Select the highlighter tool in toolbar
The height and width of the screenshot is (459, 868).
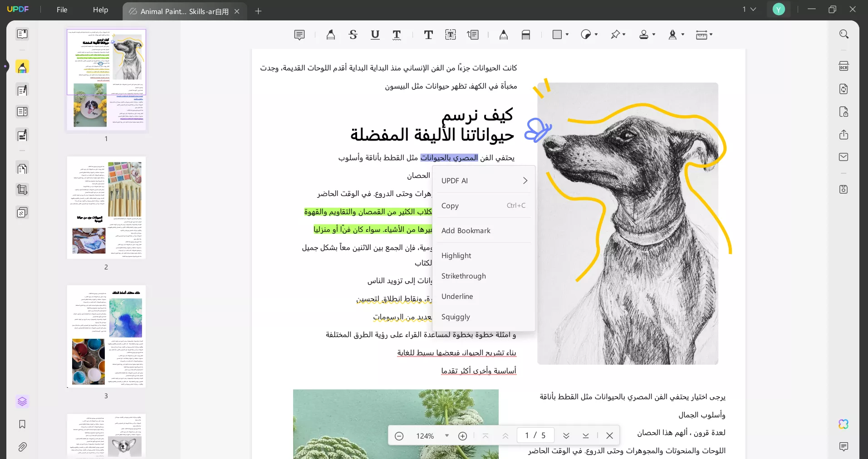331,35
